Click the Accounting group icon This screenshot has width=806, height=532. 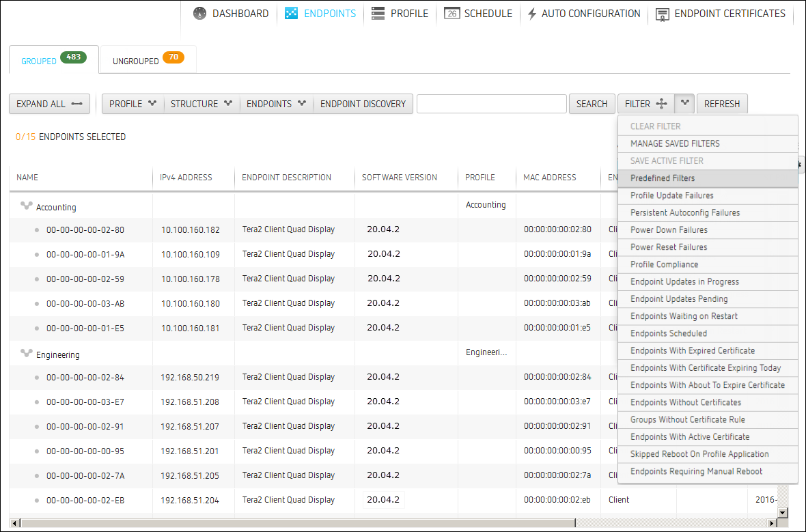click(26, 206)
